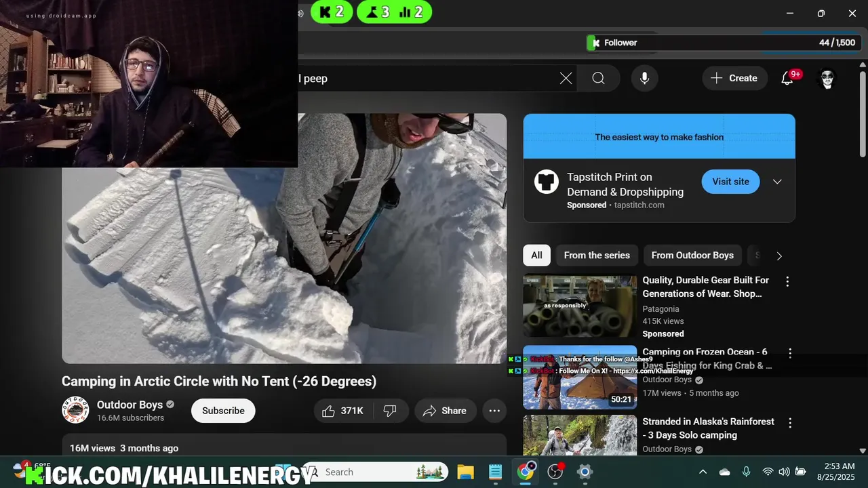Viewport: 868px width, 488px height.
Task: Click the Create button
Action: tap(734, 79)
